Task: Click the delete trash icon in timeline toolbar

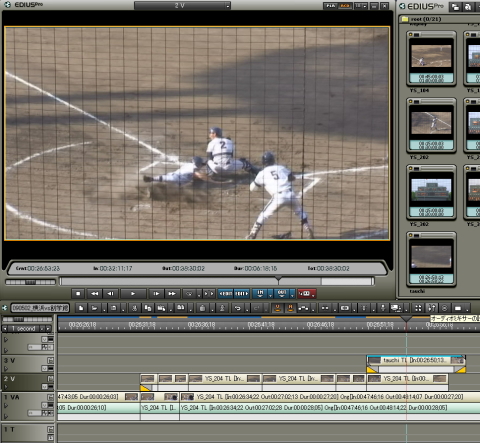Action: (202, 308)
